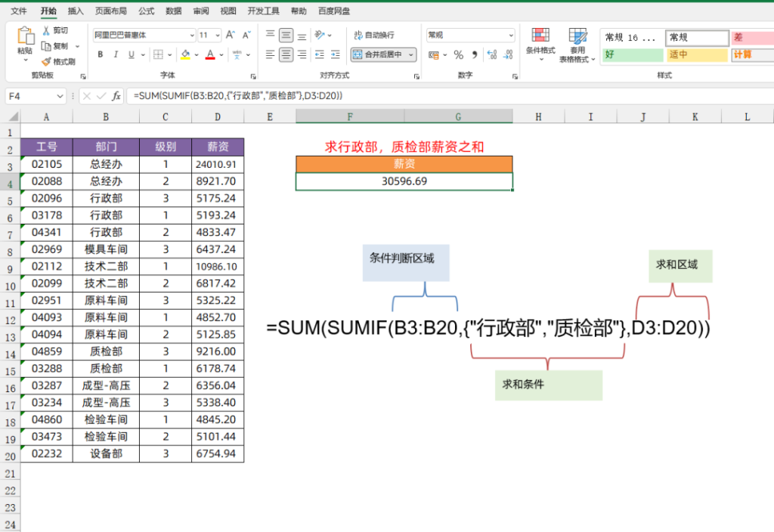The image size is (774, 532).
Task: Toggle top vertical alignment
Action: (270, 35)
